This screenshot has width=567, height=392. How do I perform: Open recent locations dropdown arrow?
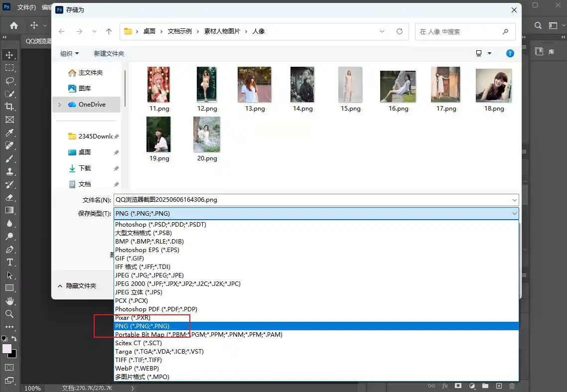(94, 31)
